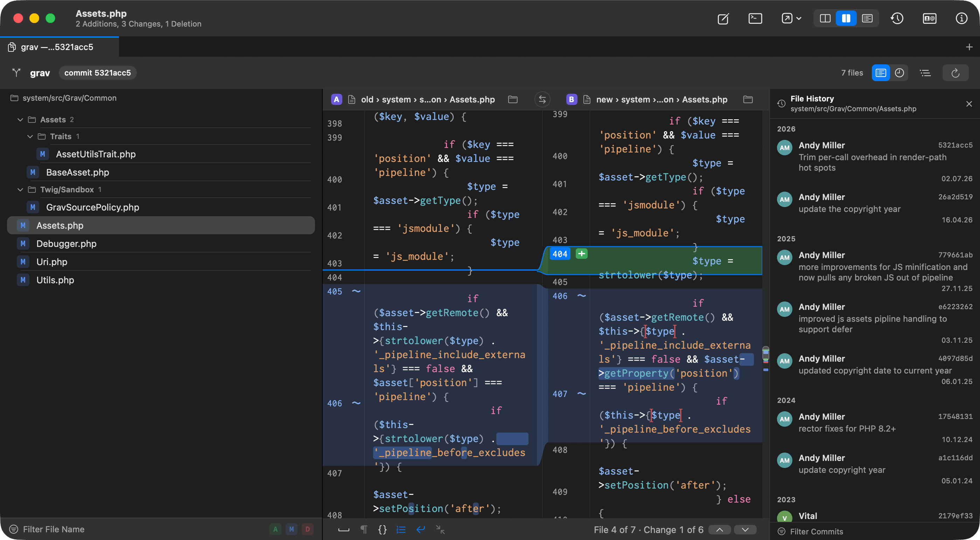
Task: Go to previous change with up arrow
Action: (719, 530)
